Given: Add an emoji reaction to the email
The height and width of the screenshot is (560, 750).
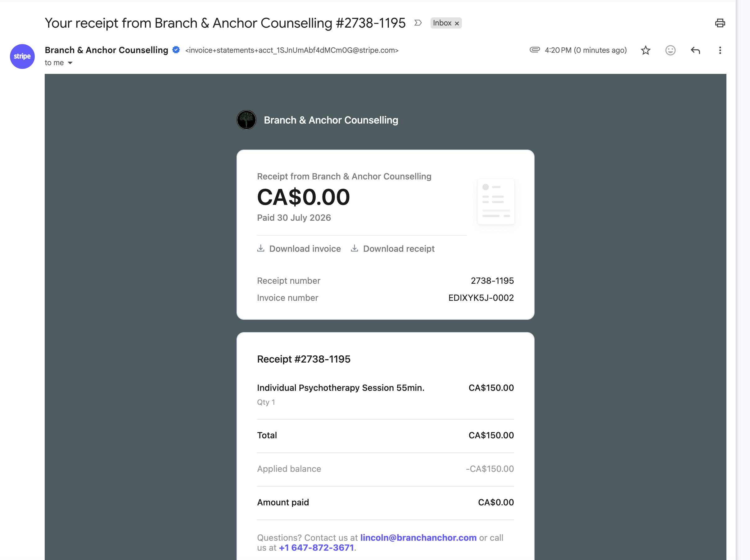Looking at the screenshot, I should (670, 50).
